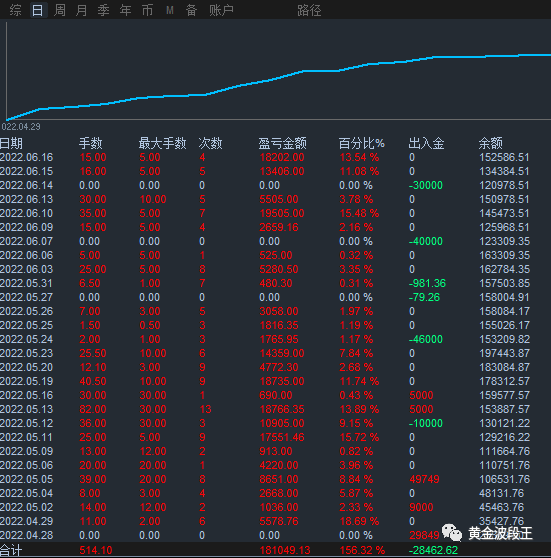Image resolution: width=551 pixels, height=558 pixels.
Task: Click the 18.69 % percentage value
Action: click(x=359, y=521)
